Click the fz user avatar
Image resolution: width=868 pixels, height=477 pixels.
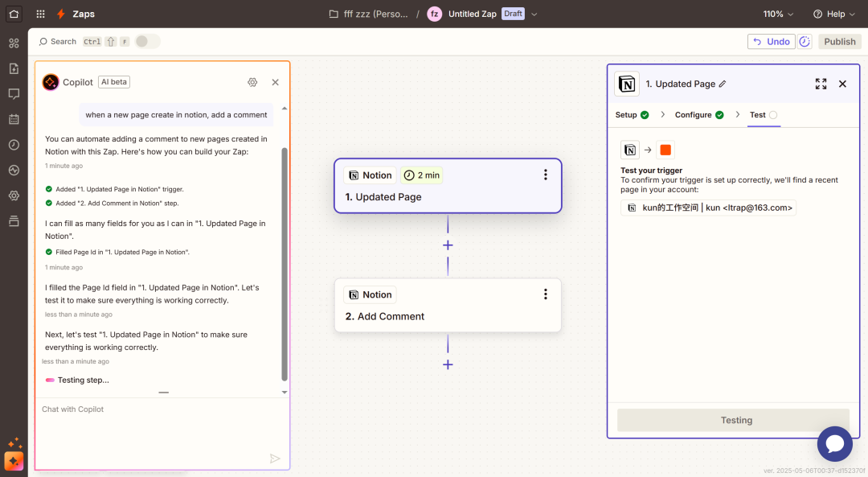(x=435, y=14)
